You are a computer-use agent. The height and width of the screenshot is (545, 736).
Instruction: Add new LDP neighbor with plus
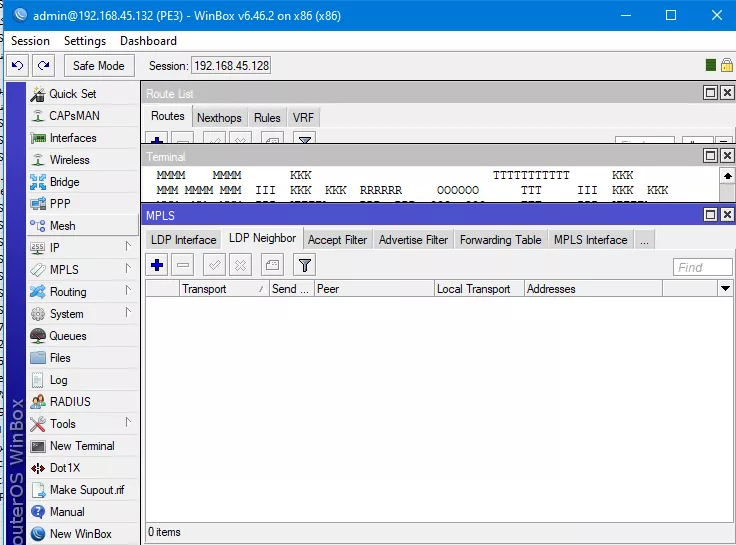click(x=157, y=265)
